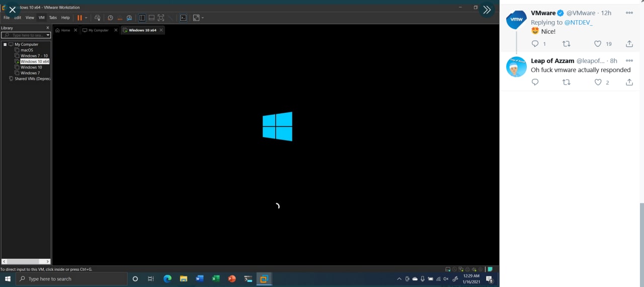This screenshot has width=644, height=287.
Task: Select Windows 7 - 10 in Library
Action: [x=34, y=56]
